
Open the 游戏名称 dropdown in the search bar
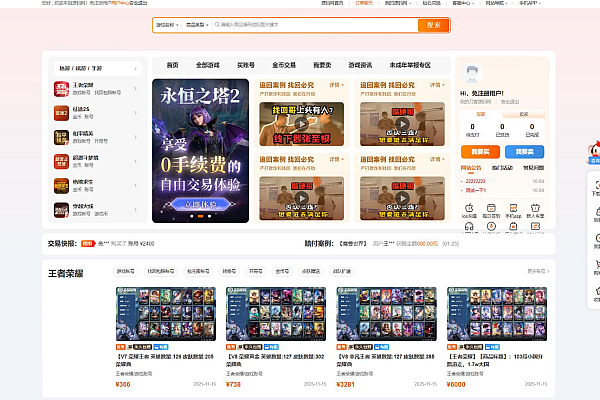click(167, 25)
